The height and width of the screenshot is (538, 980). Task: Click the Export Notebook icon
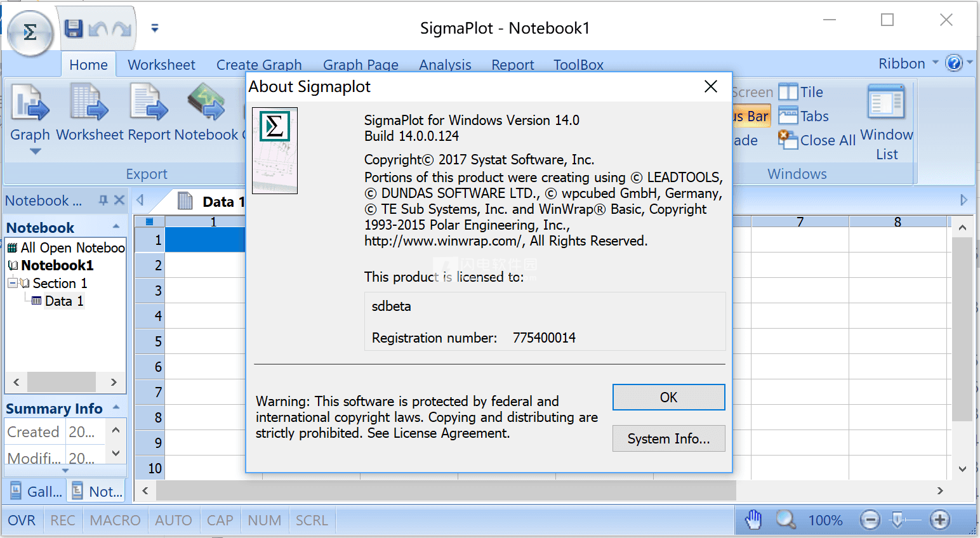[x=206, y=104]
